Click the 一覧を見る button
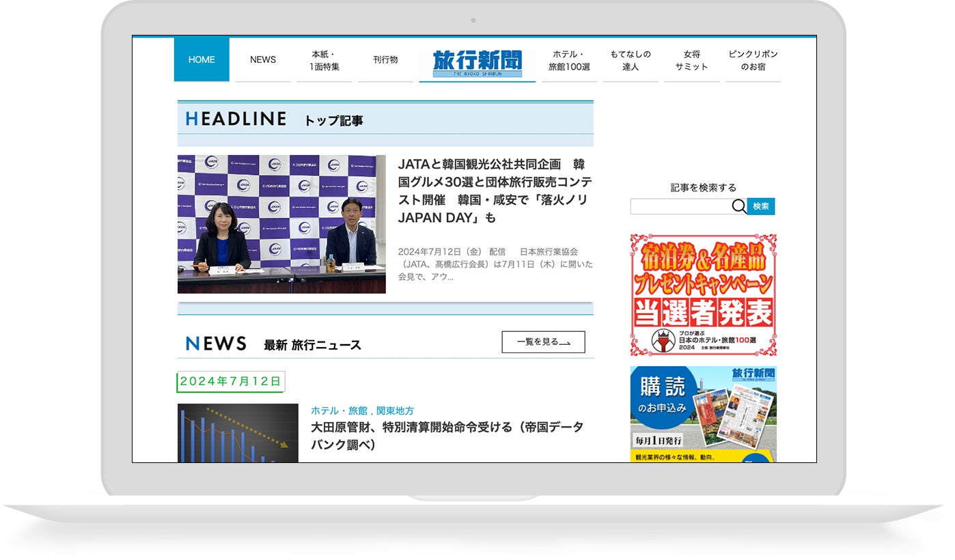Viewport: 955px width, 560px height. [543, 342]
